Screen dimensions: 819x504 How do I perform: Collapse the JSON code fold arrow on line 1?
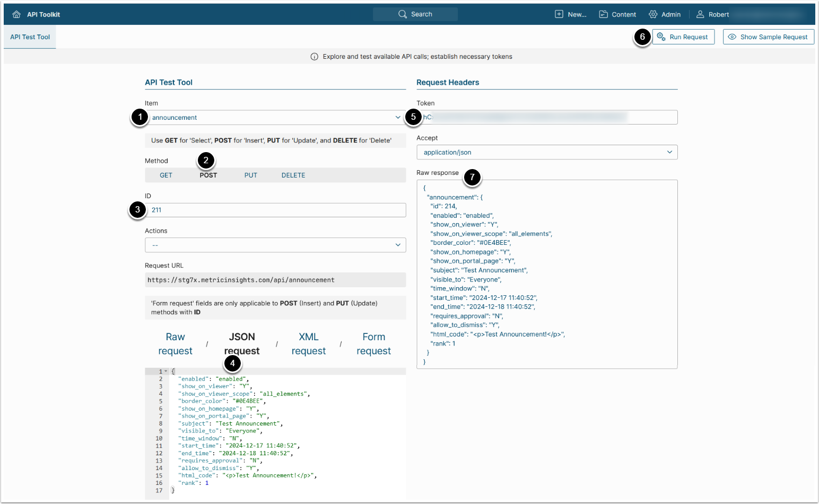click(166, 372)
